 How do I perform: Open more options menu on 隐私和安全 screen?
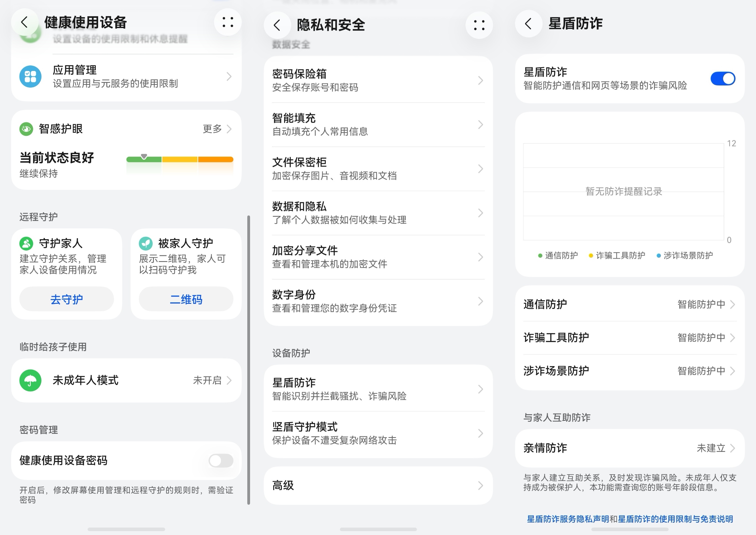(479, 25)
